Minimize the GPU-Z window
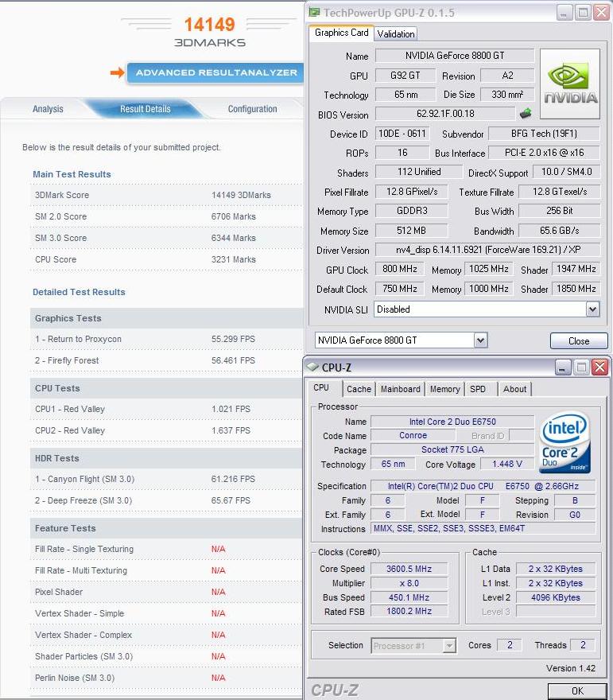The width and height of the screenshot is (613, 700). (x=565, y=13)
